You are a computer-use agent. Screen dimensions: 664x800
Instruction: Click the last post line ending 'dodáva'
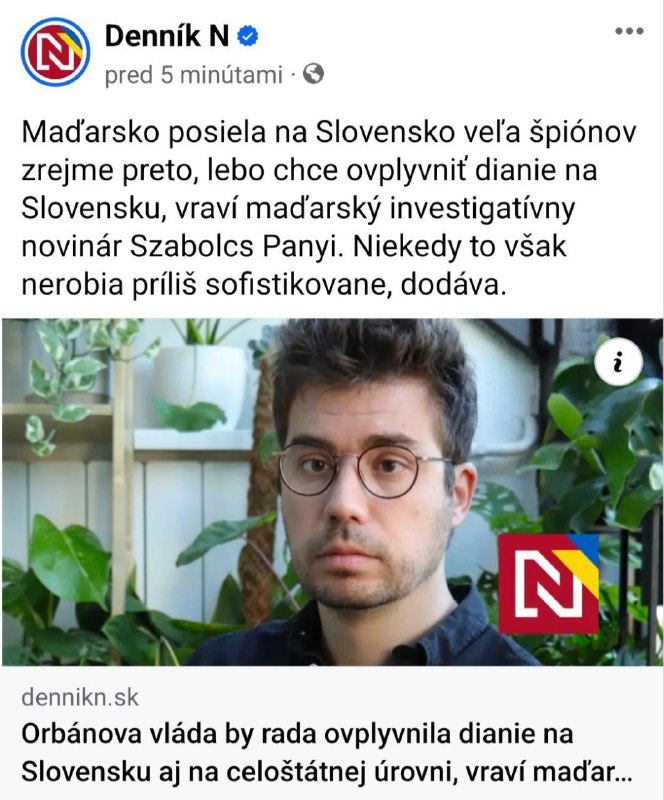click(264, 285)
